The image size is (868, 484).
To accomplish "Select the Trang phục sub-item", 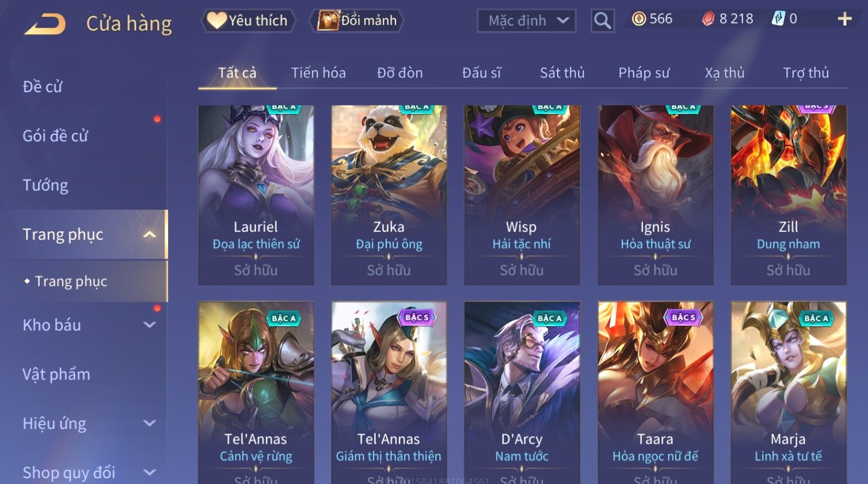I will tap(71, 281).
